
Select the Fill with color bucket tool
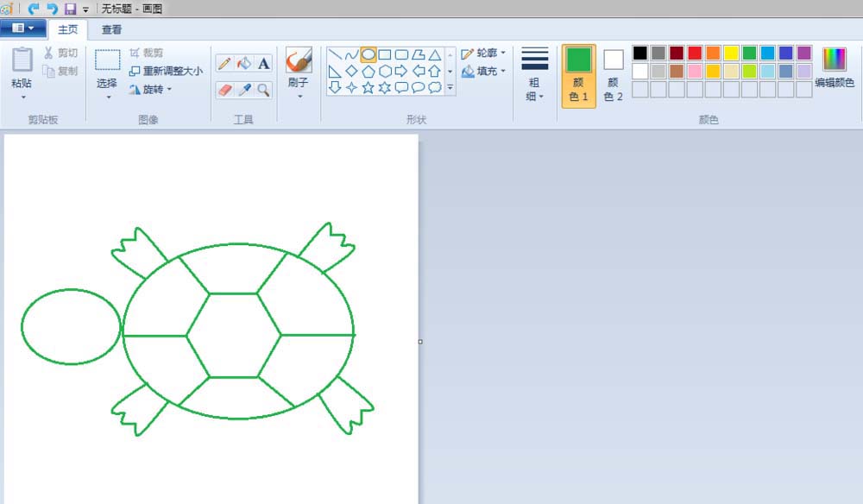pos(244,64)
